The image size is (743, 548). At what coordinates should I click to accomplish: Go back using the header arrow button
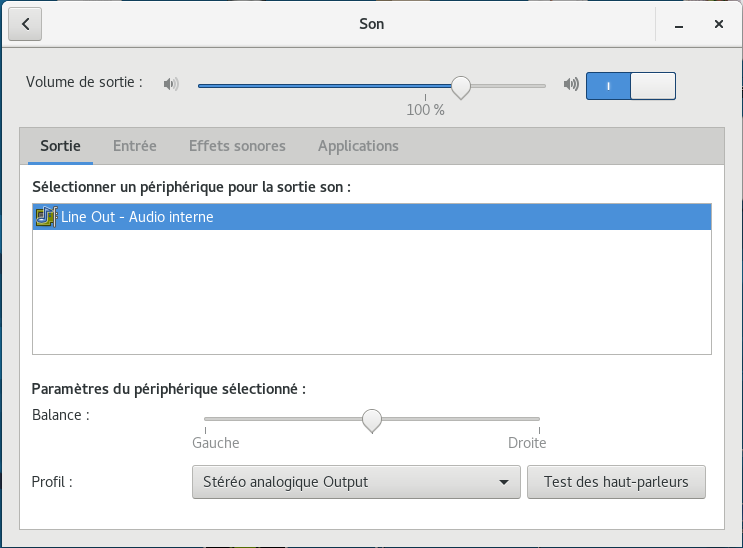pos(25,24)
